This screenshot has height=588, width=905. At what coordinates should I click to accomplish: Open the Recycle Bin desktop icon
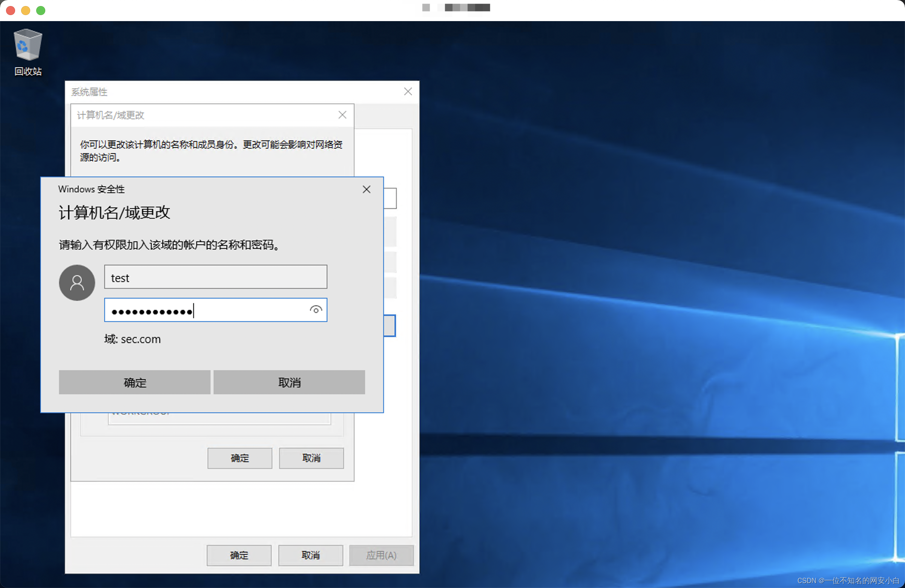click(x=28, y=52)
